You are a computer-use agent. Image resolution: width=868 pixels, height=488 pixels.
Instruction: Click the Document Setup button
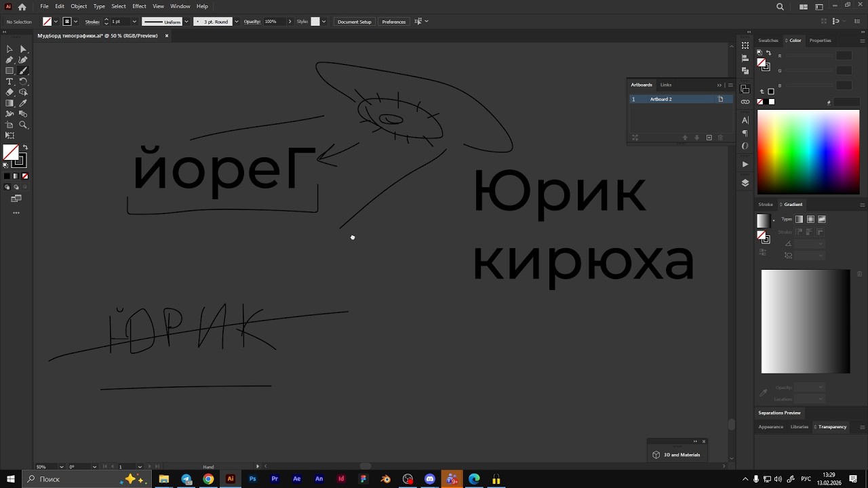[x=355, y=22]
